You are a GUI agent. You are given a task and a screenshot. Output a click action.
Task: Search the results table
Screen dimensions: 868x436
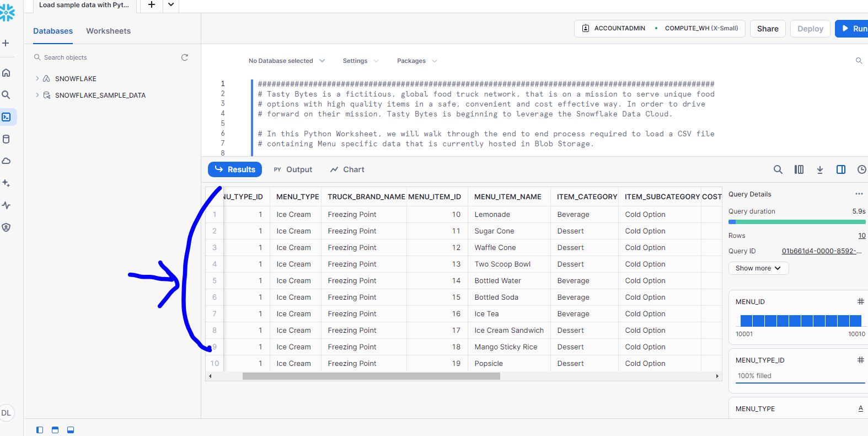click(778, 169)
